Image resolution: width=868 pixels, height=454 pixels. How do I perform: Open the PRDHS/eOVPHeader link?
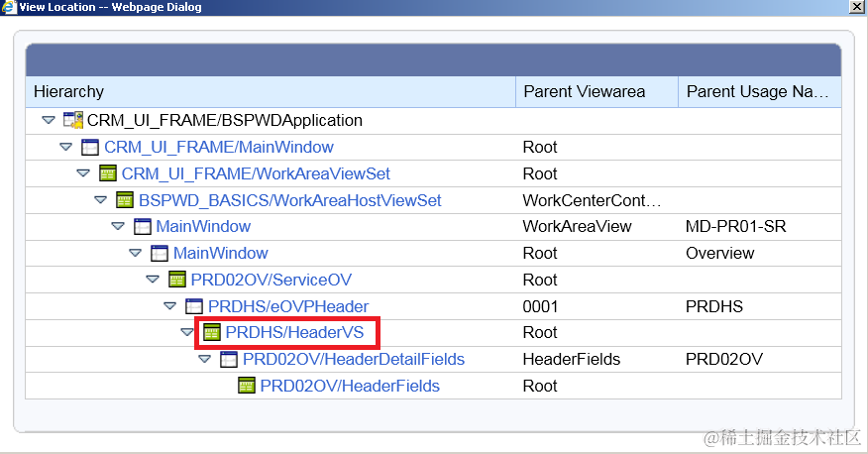tap(288, 306)
